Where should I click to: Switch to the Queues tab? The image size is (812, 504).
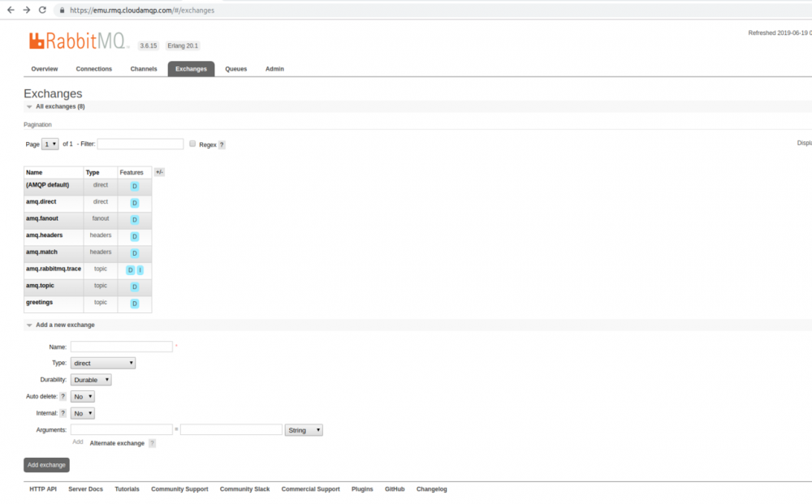click(x=235, y=69)
